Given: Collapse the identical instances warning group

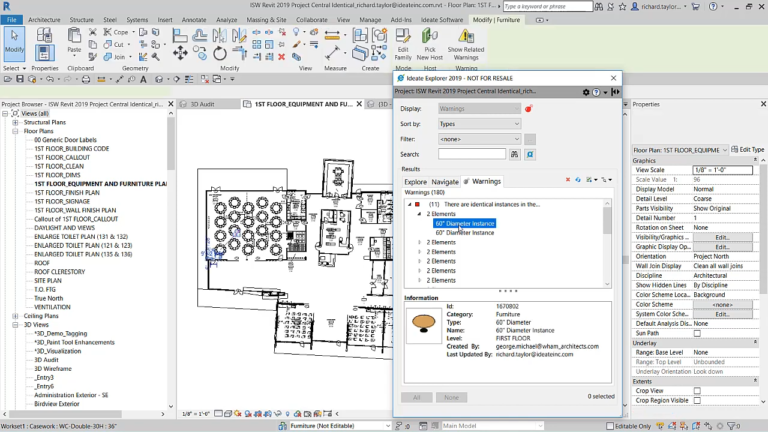Looking at the screenshot, I should pos(410,204).
